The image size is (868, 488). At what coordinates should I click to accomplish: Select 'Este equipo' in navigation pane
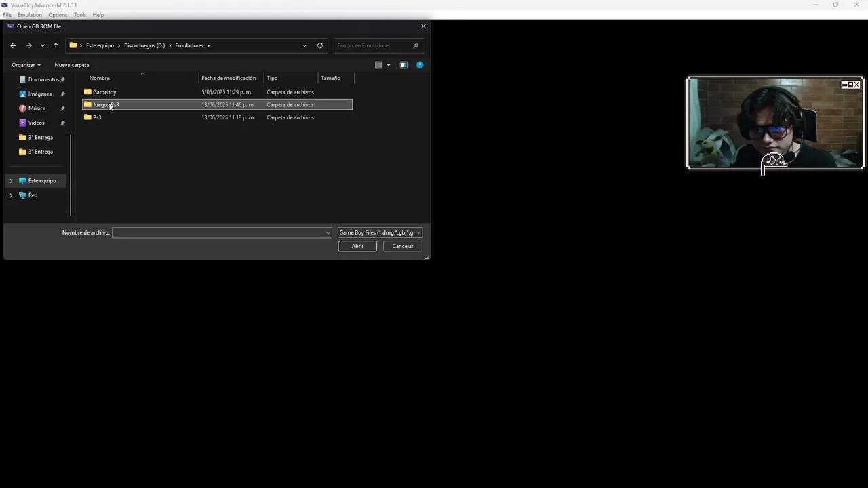coord(42,181)
